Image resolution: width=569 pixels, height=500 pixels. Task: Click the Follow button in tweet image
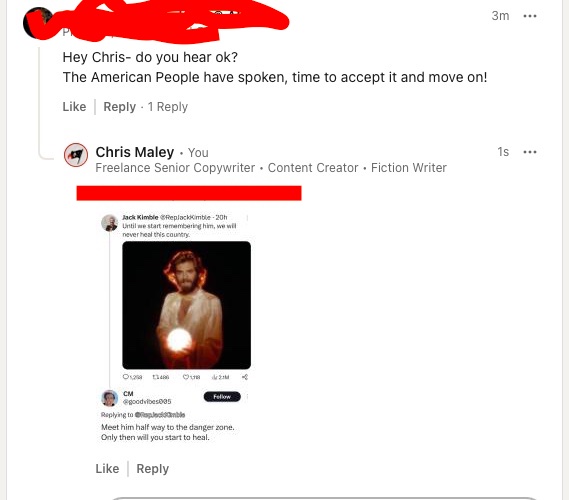[222, 397]
